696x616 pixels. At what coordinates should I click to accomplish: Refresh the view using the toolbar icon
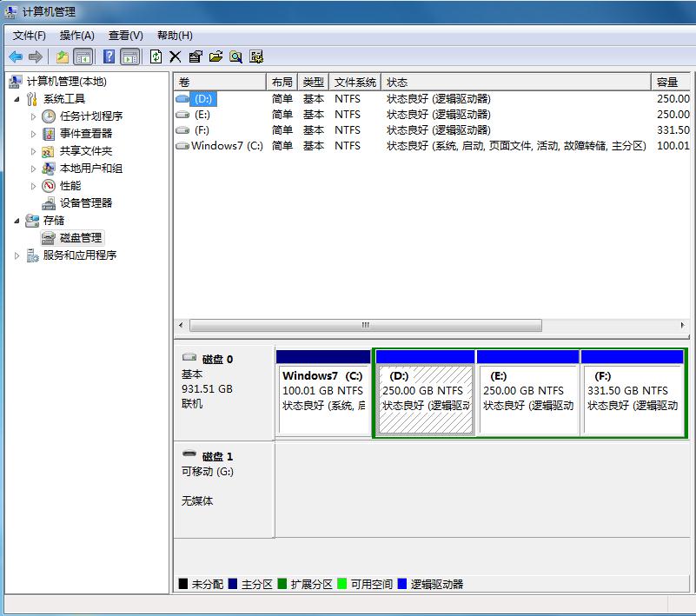(x=156, y=56)
